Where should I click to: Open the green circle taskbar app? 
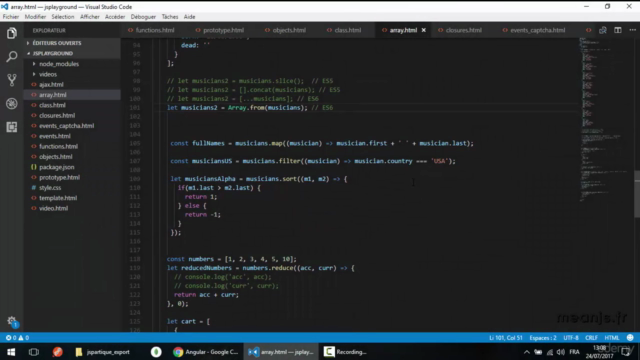coord(156,352)
